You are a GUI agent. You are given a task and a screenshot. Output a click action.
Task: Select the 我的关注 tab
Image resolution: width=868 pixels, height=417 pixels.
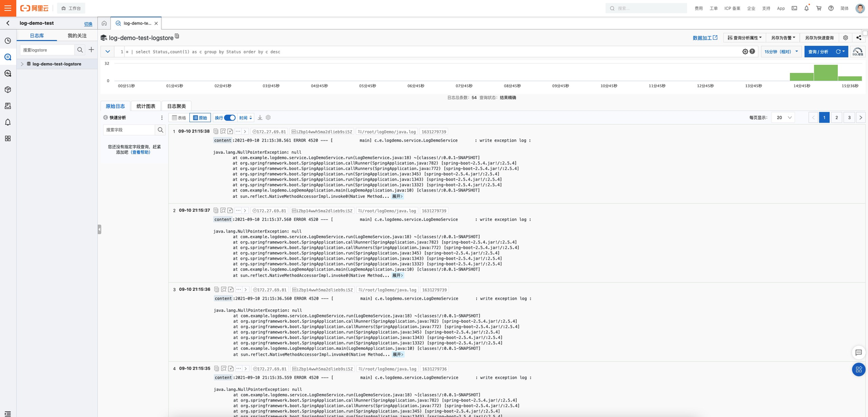(77, 36)
